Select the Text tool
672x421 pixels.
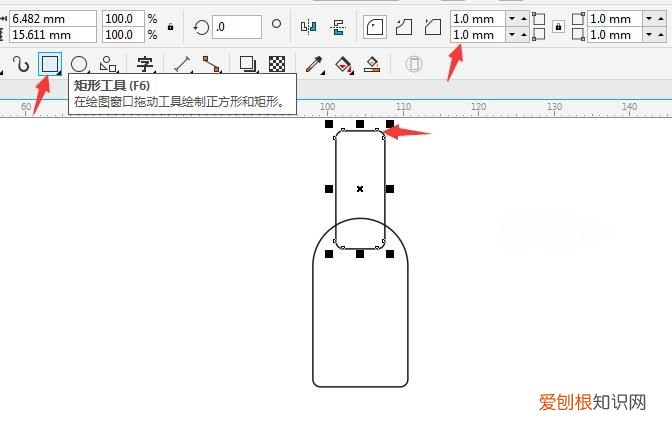pos(145,65)
